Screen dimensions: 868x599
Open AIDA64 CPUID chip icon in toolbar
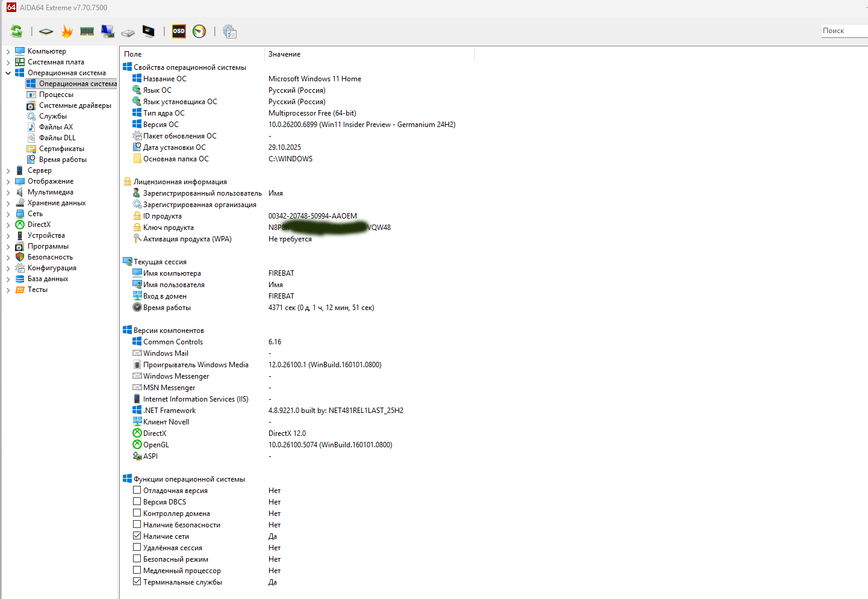click(x=46, y=31)
